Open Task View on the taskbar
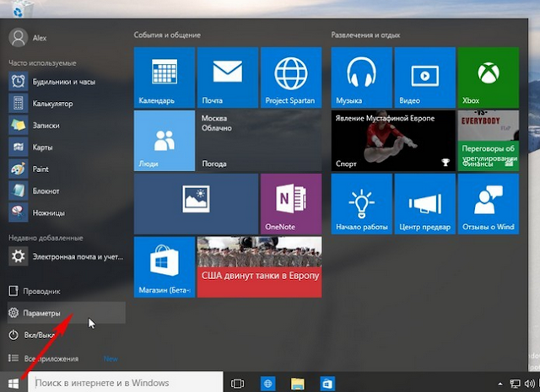The width and height of the screenshot is (540, 392). 238,383
